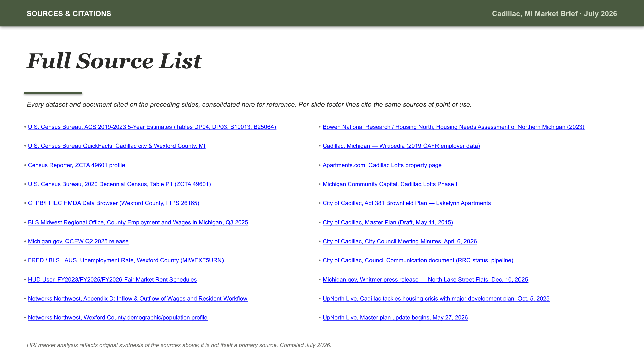
Task: Open the 2020 Decennial Census Table P1 link
Action: pyautogui.click(x=119, y=184)
